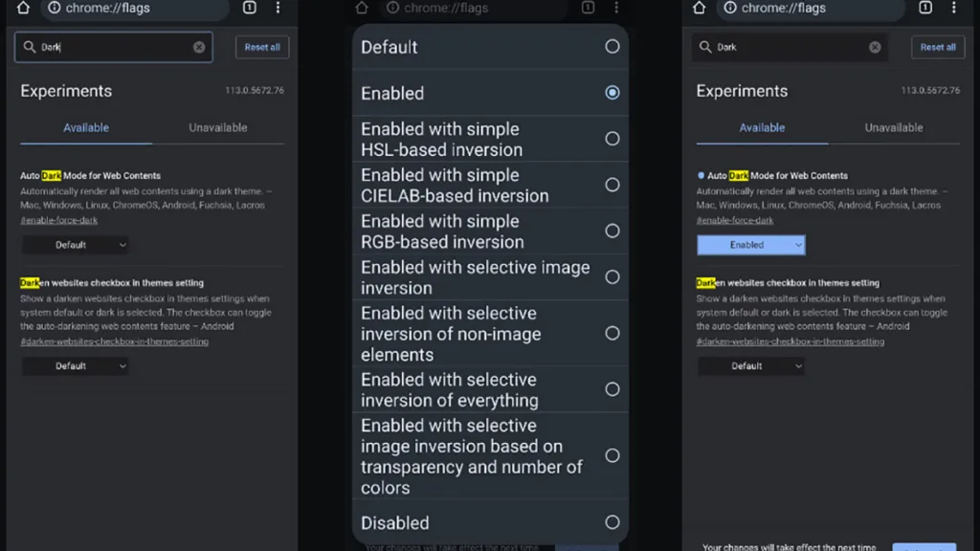Switch to the Unavailable tab in the right screen
The width and height of the screenshot is (980, 551).
(894, 127)
